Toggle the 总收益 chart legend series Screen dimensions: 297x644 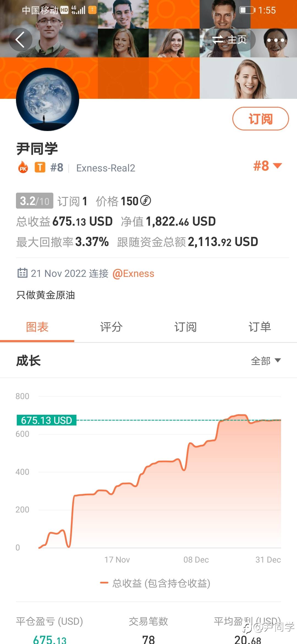[x=155, y=583]
